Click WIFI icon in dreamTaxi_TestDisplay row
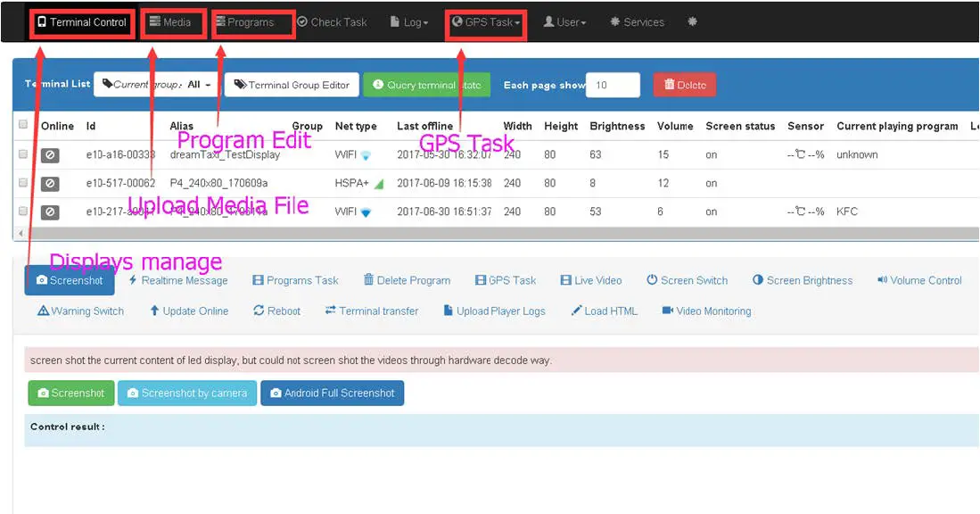 (366, 155)
